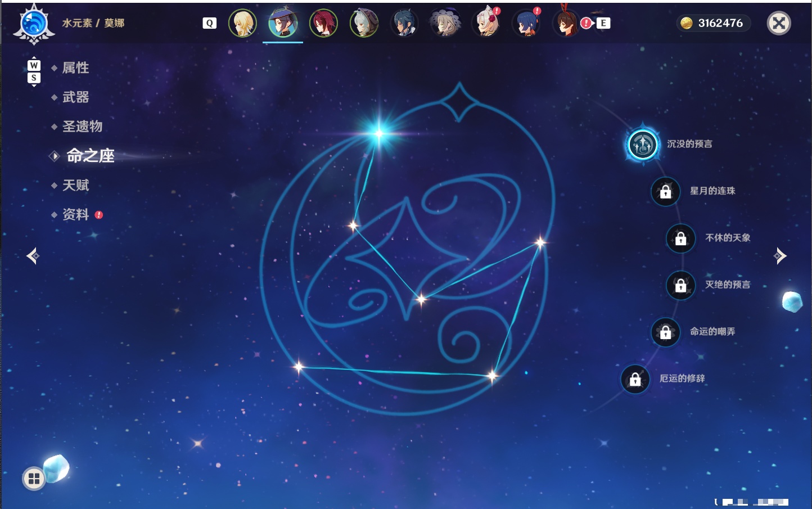Viewport: 812px width, 509px height.
Task: Select the 命之座 constellation menu
Action: tap(91, 156)
